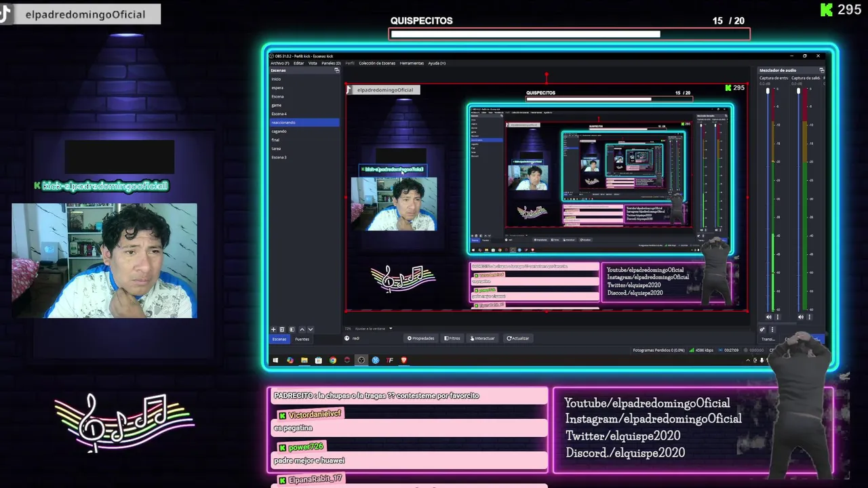
Task: Open the TF app from the taskbar
Action: 389,361
